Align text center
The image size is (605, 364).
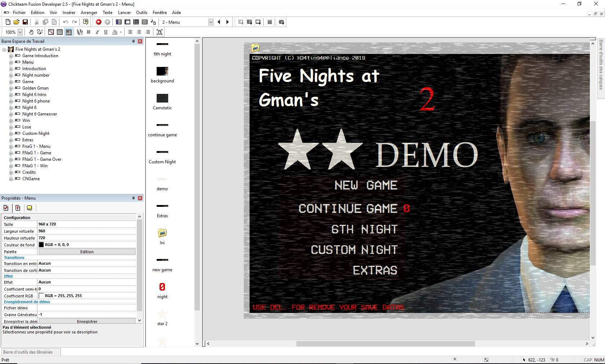tap(139, 32)
